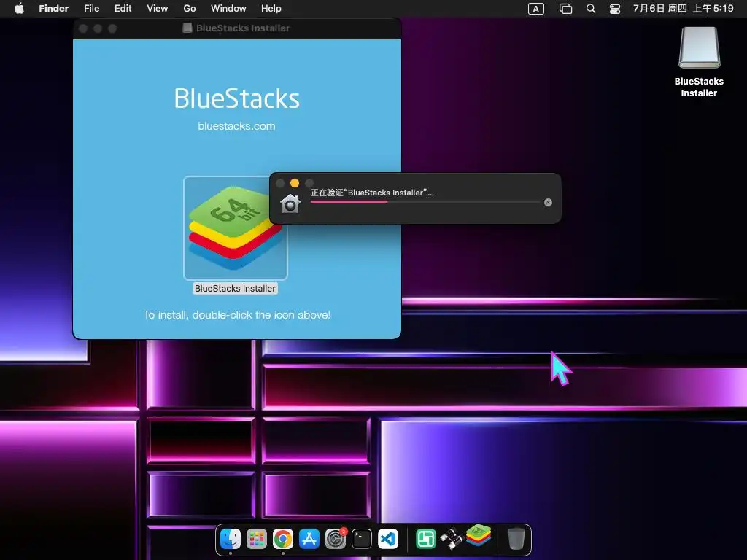Click the install instruction text in window
Image resolution: width=747 pixels, height=560 pixels.
pyautogui.click(x=237, y=315)
